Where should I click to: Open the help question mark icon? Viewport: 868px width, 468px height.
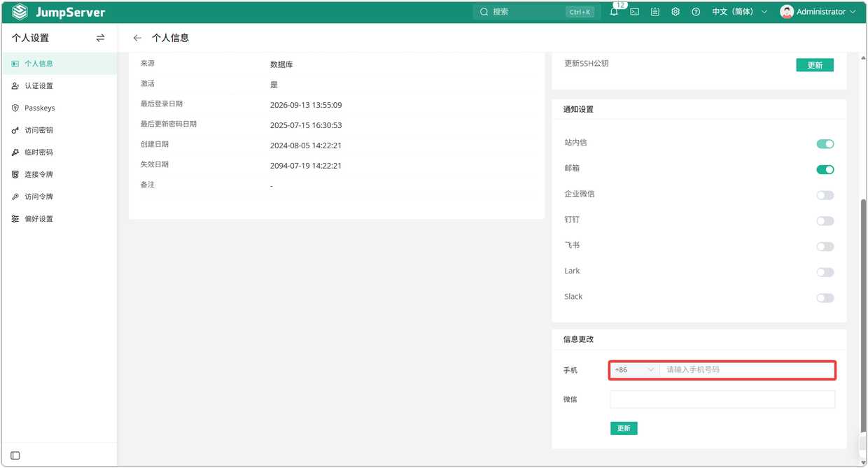tap(695, 12)
